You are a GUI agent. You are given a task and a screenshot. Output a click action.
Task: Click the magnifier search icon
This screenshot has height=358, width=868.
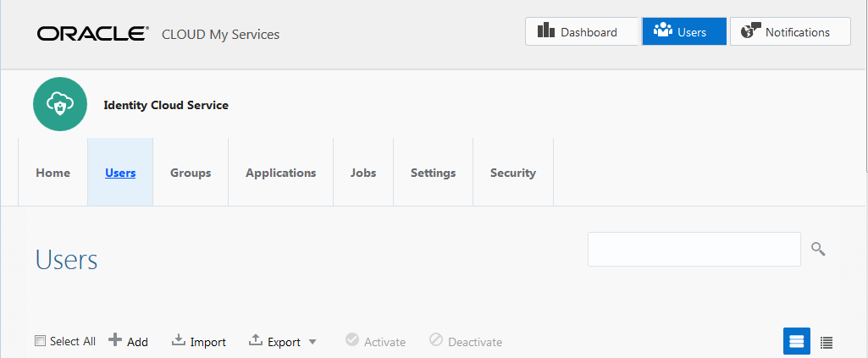[x=818, y=249]
